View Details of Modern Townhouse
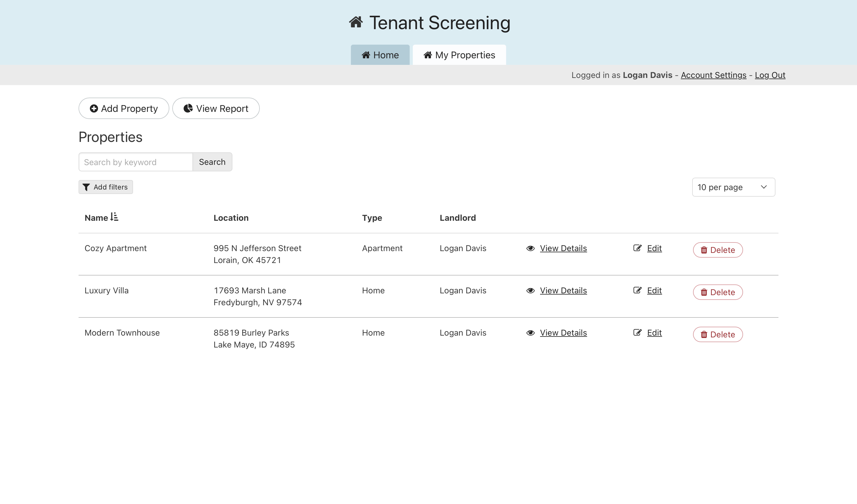Screen dimensions: 857x504 pyautogui.click(x=563, y=333)
